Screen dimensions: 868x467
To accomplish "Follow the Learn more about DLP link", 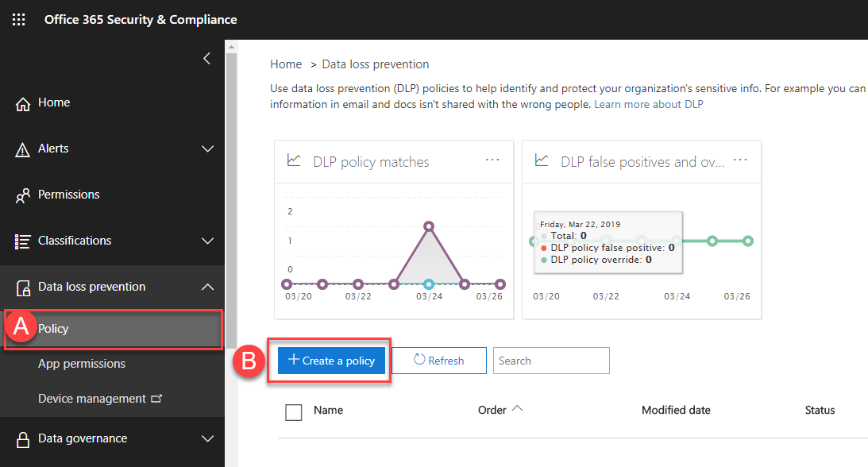I will 648,105.
